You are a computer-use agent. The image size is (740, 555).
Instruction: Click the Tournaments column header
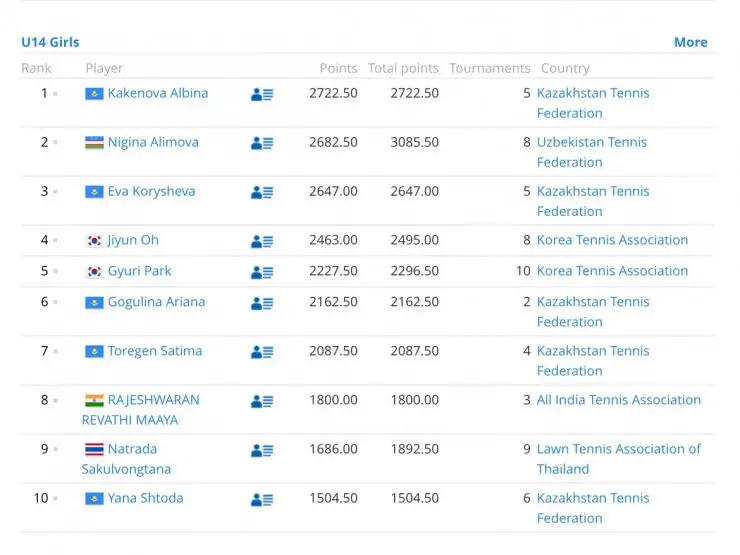[489, 68]
